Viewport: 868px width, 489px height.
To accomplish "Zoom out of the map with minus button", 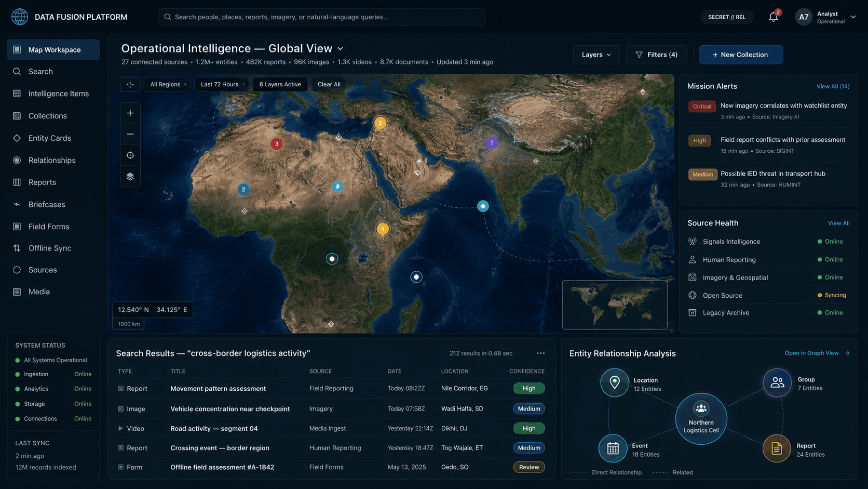I will coord(130,134).
